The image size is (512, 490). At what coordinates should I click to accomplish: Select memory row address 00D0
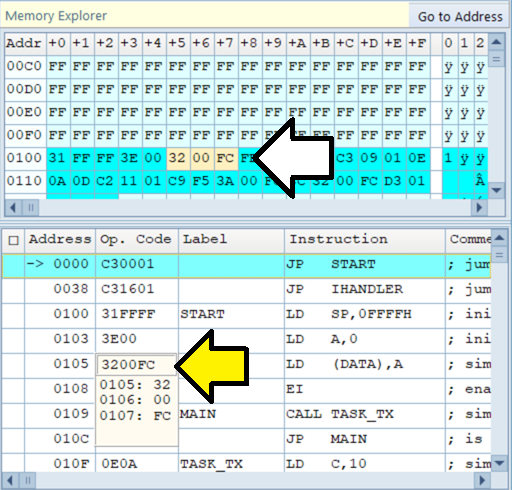tap(25, 89)
